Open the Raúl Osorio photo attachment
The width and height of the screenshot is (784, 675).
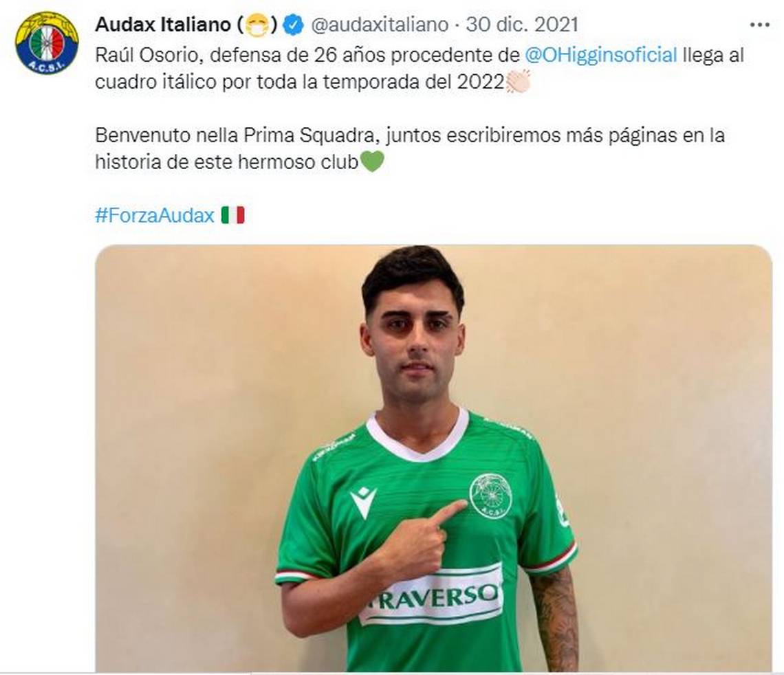pyautogui.click(x=433, y=458)
